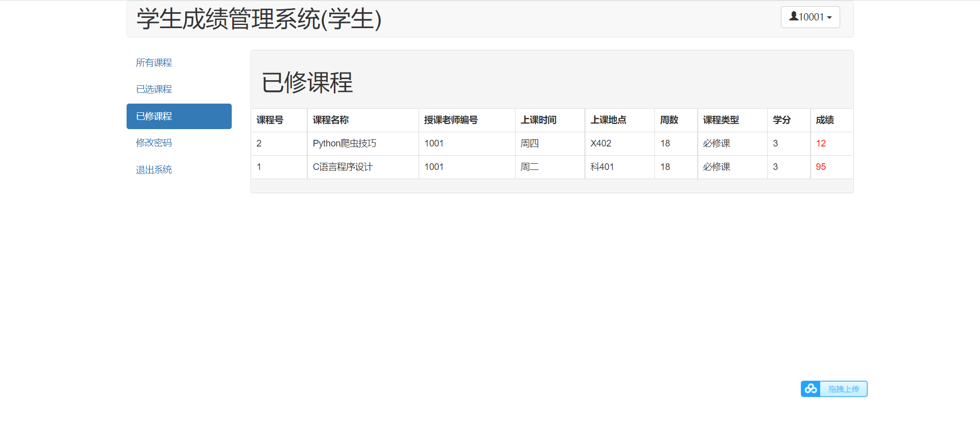This screenshot has height=445, width=980.
Task: Click teacher ID 1001 in C语言 row
Action: (467, 167)
